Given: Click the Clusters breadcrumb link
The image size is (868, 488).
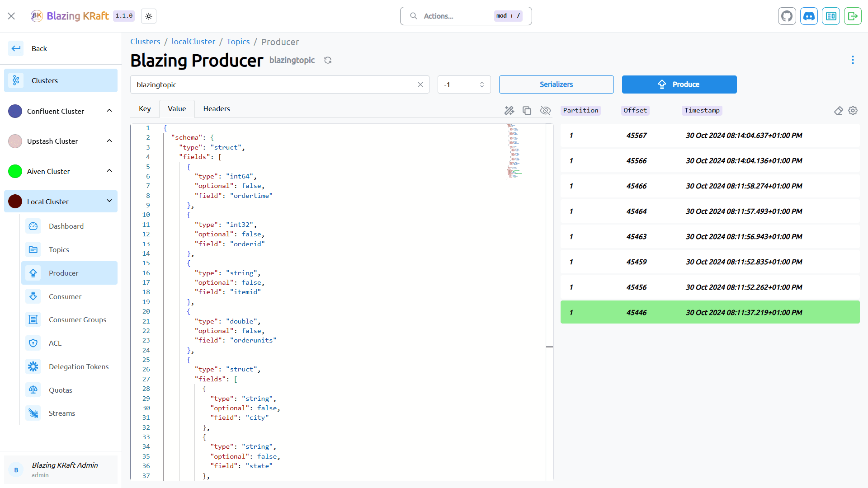Looking at the screenshot, I should 145,42.
